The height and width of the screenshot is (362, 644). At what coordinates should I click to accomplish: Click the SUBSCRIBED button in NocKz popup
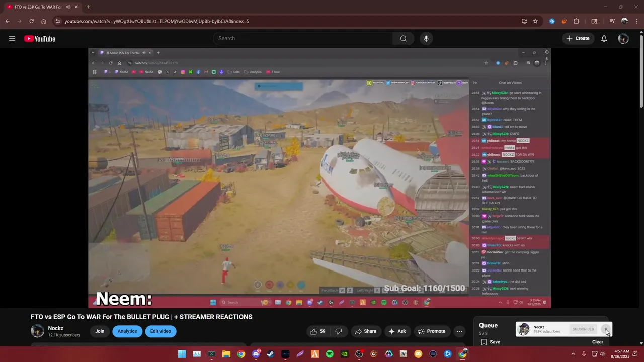pos(583,329)
